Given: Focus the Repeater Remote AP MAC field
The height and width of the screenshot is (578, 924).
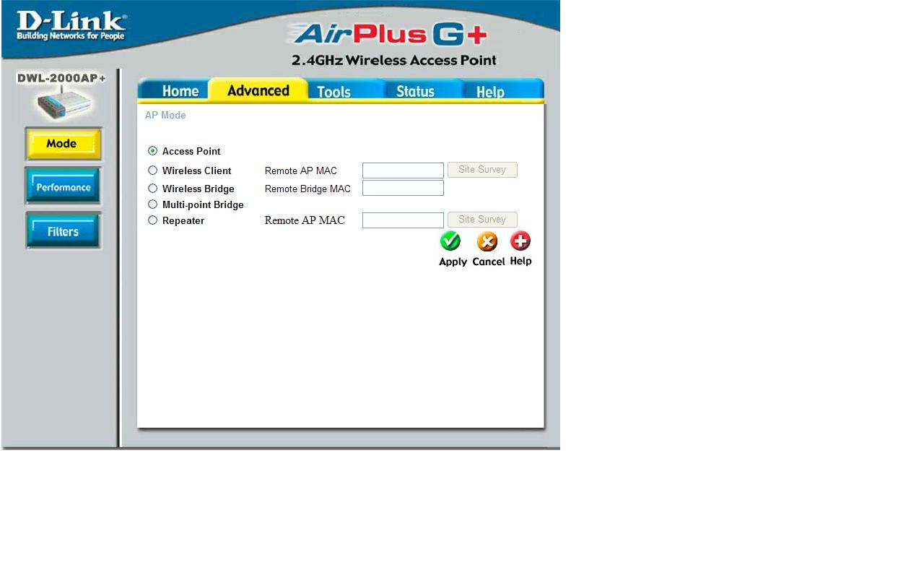Looking at the screenshot, I should [403, 220].
